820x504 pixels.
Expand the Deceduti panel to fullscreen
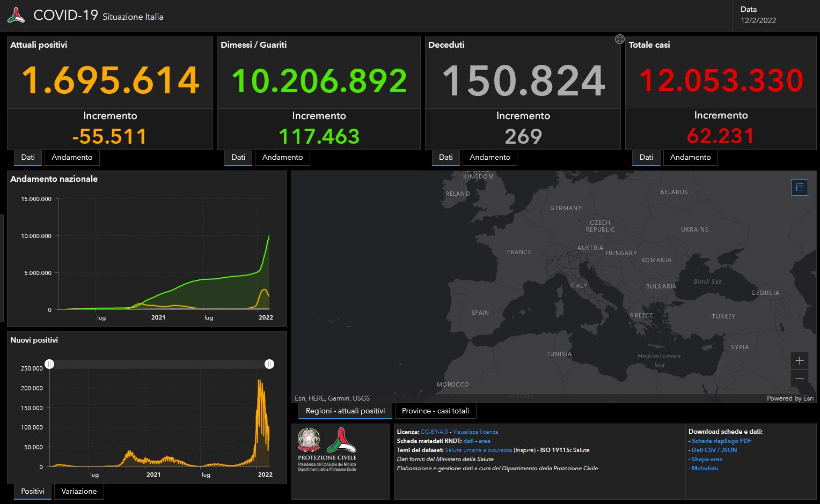tap(619, 39)
